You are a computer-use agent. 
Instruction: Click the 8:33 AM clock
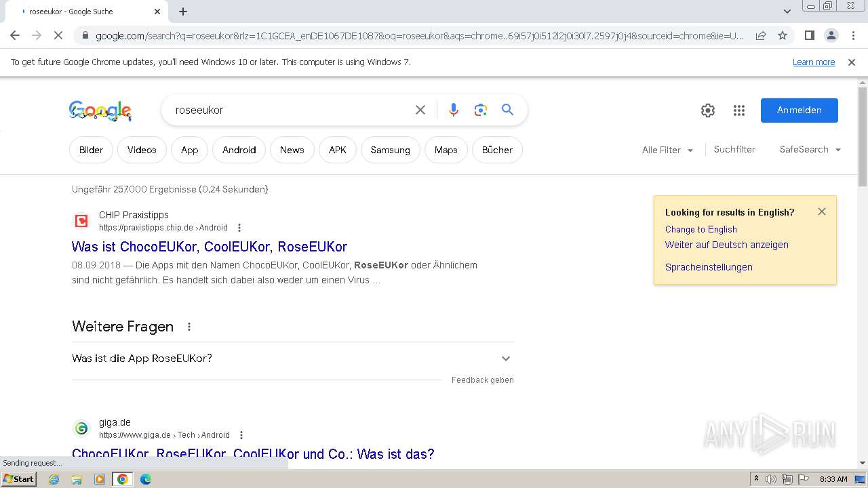(833, 479)
